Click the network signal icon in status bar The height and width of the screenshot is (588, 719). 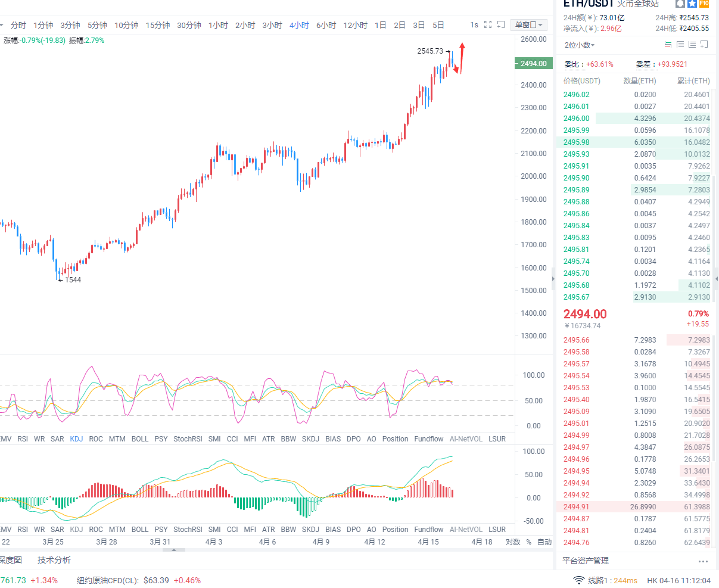coord(578,580)
